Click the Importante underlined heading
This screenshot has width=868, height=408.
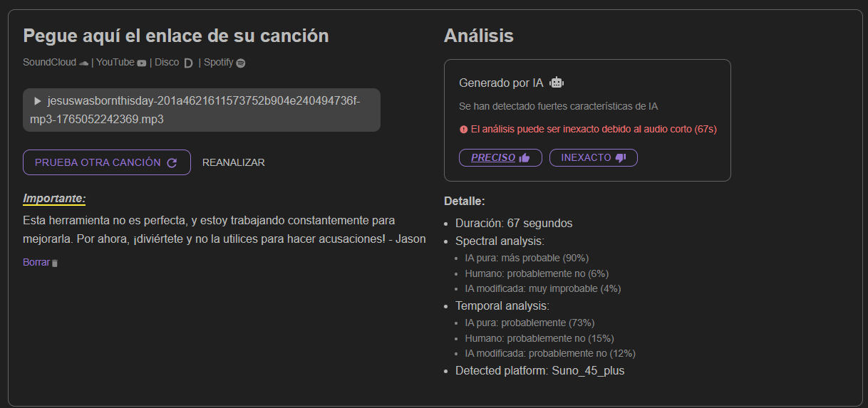(54, 199)
